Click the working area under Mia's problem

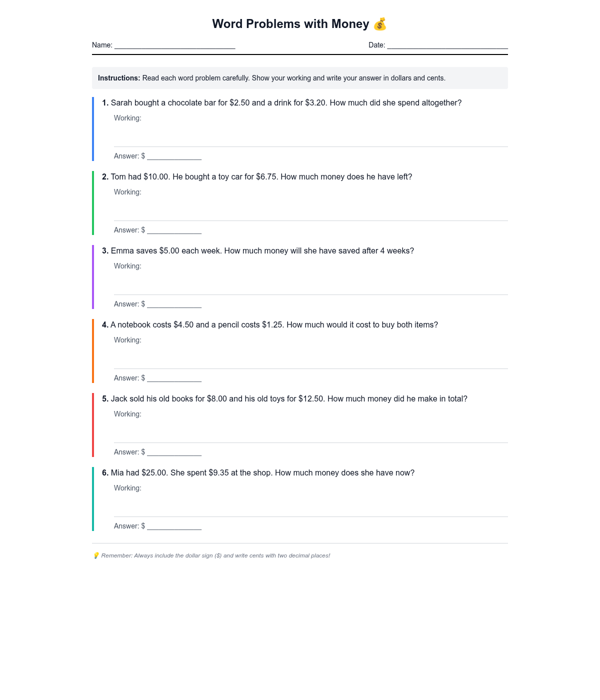(x=310, y=504)
